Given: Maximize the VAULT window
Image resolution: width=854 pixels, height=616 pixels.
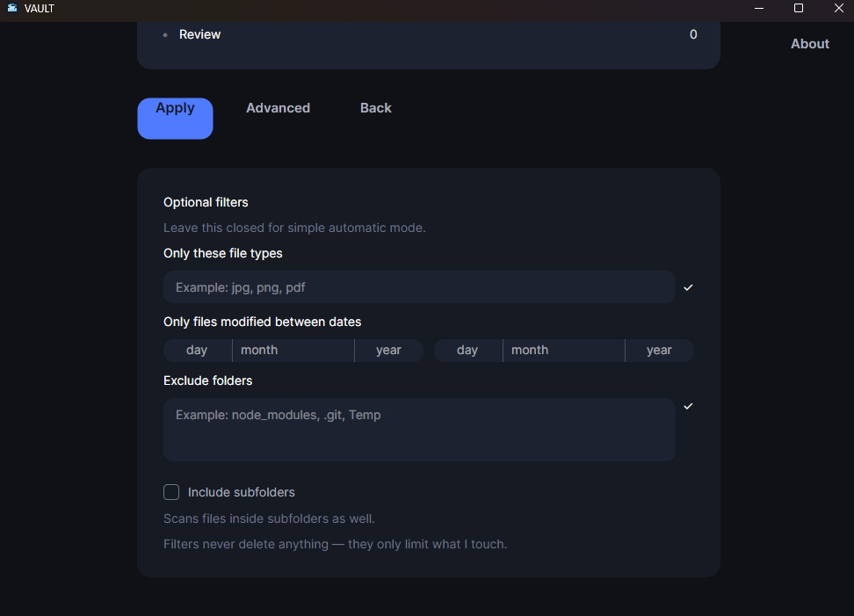Looking at the screenshot, I should pos(799,9).
